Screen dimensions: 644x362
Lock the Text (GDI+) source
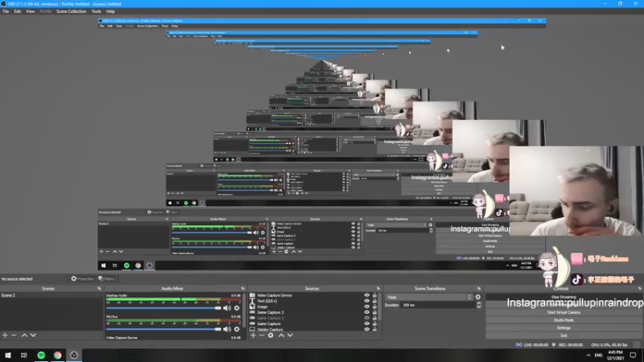pos(374,301)
